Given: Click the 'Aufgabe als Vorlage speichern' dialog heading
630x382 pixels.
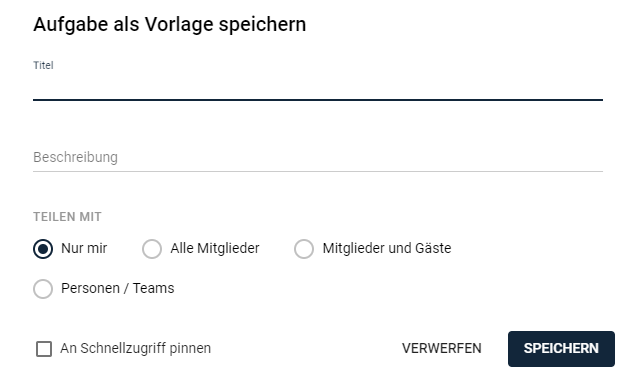Looking at the screenshot, I should click(170, 25).
